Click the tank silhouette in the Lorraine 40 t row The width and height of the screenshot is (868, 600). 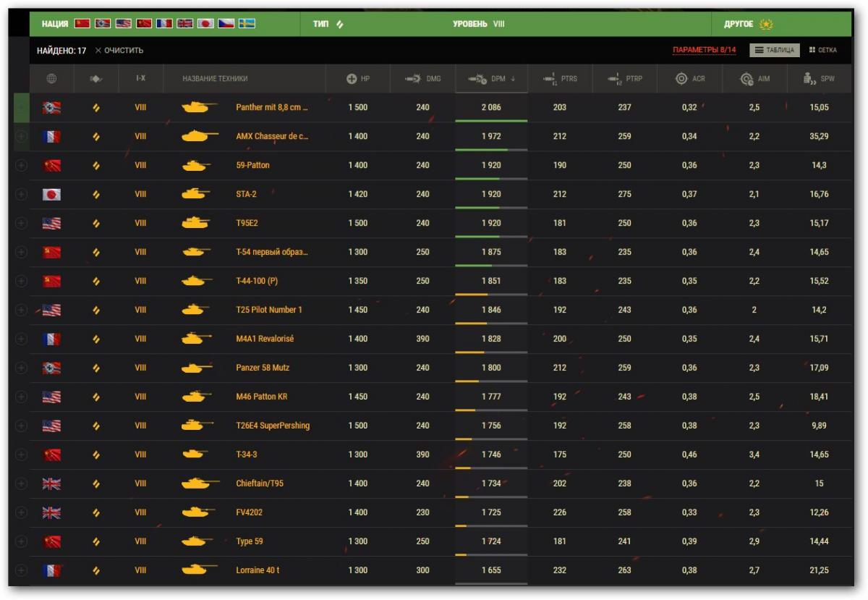coord(200,570)
